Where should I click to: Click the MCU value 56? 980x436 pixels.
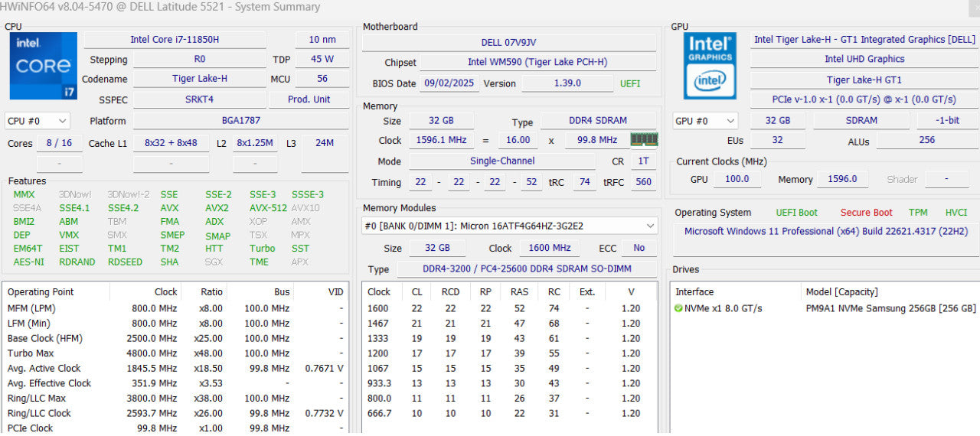[322, 79]
